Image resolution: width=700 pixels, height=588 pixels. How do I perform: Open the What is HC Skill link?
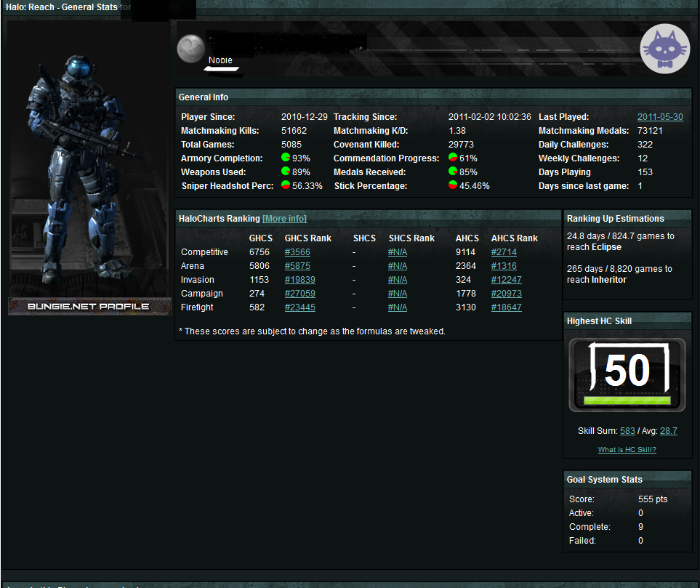[627, 450]
